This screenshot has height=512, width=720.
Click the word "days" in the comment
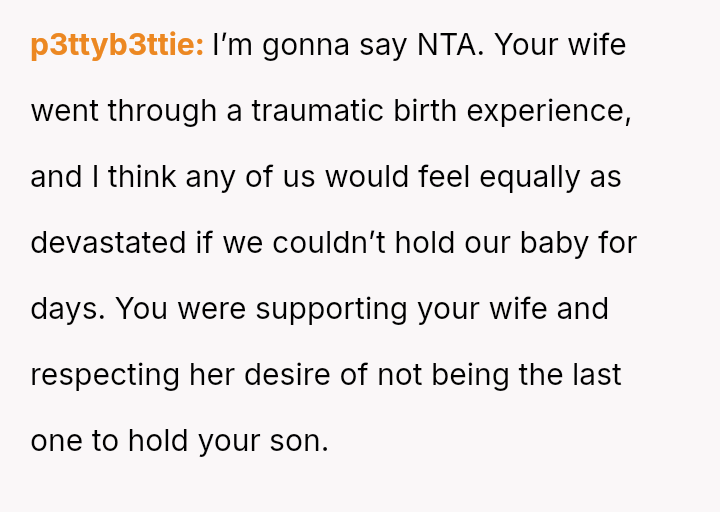coord(66,309)
